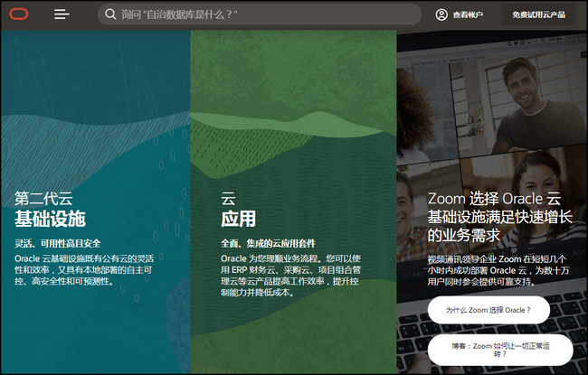
Task: Select the 基础设施 heading
Action: point(51,219)
